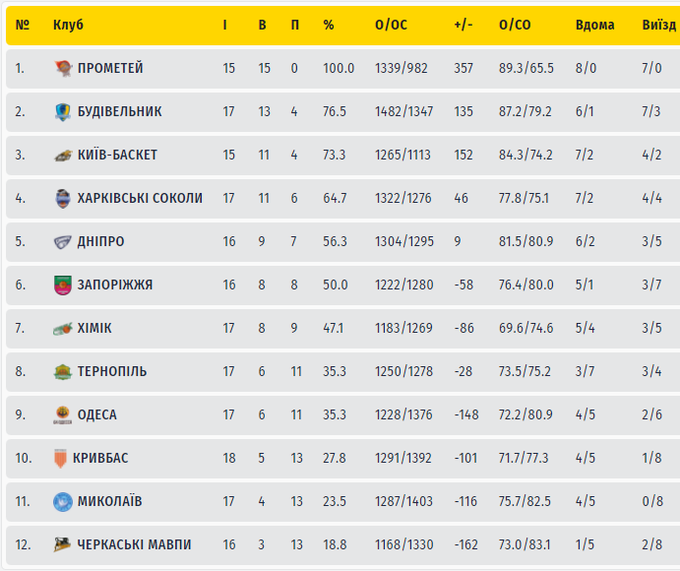Click the Кривбас team logo
The height and width of the screenshot is (571, 680).
coord(60,458)
